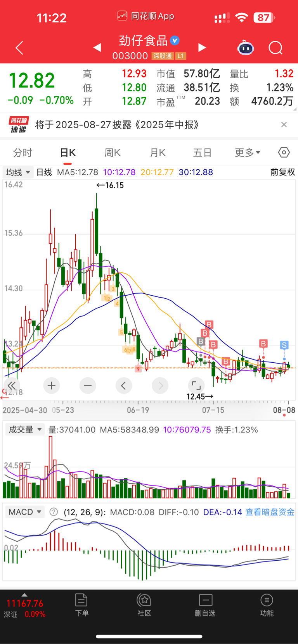
Task: Go back with the top-left arrow
Action: 19,48
